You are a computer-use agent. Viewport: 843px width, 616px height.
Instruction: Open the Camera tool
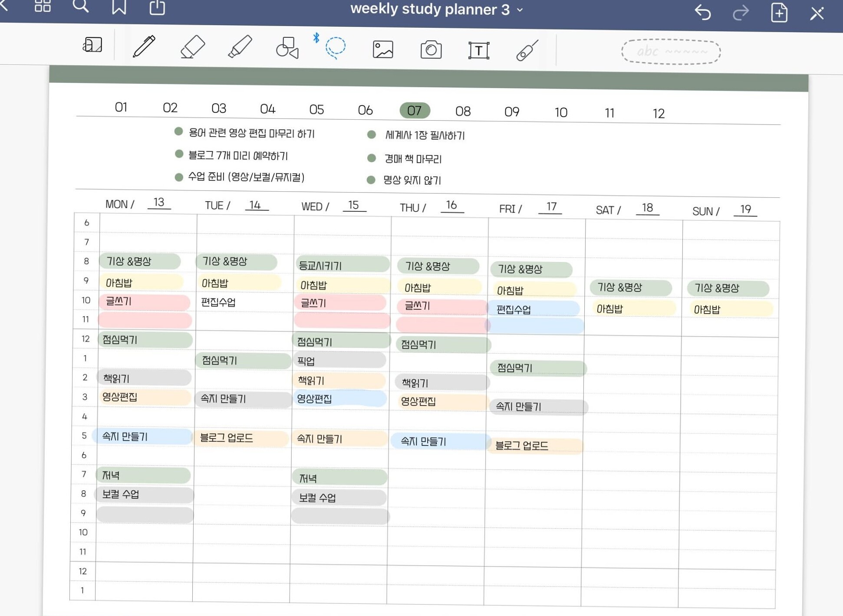[x=431, y=50]
